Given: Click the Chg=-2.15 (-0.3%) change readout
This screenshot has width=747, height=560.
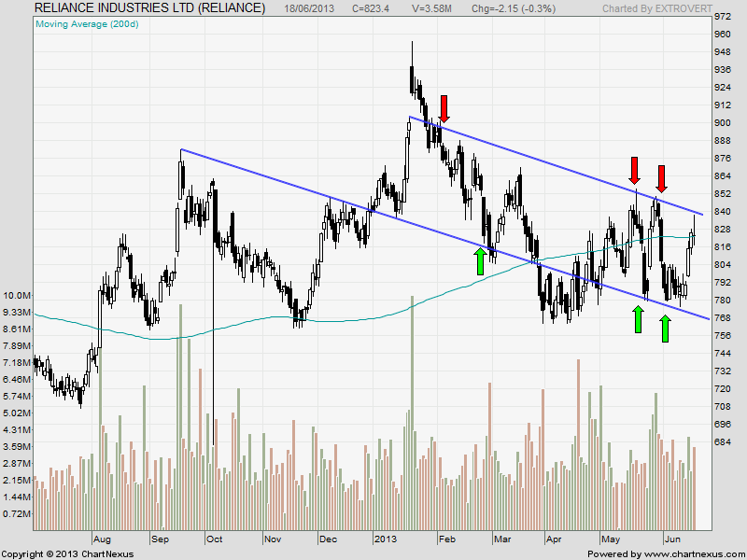Looking at the screenshot, I should [x=513, y=8].
